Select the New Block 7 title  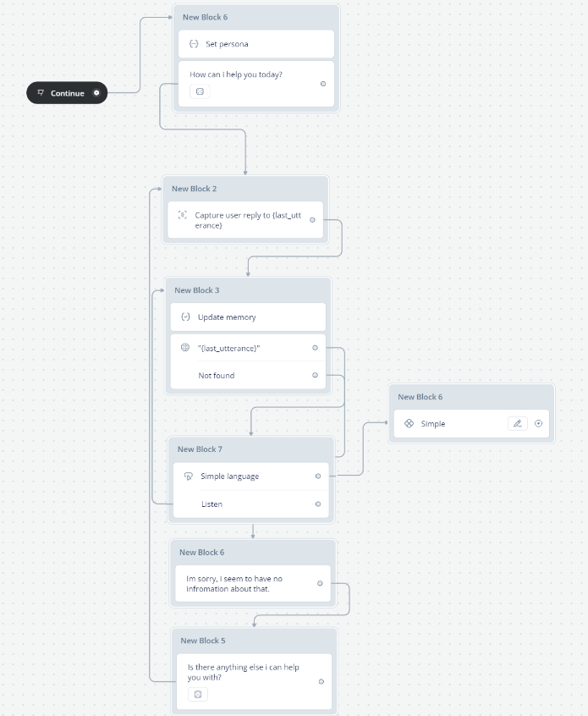point(200,449)
